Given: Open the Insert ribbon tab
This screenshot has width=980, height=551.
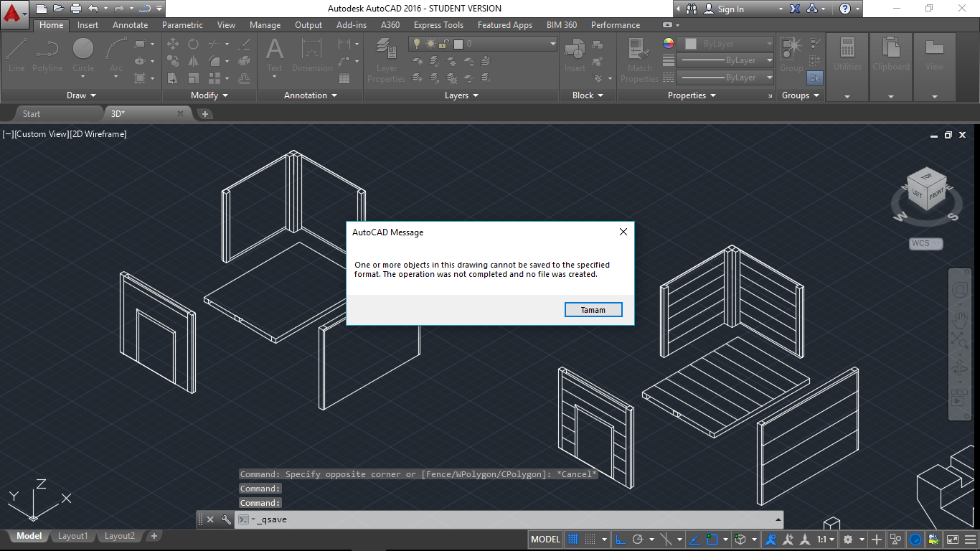Looking at the screenshot, I should point(88,25).
